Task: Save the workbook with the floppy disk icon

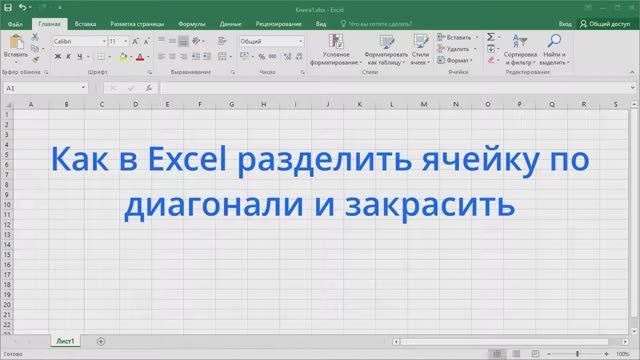Action: pyautogui.click(x=8, y=7)
